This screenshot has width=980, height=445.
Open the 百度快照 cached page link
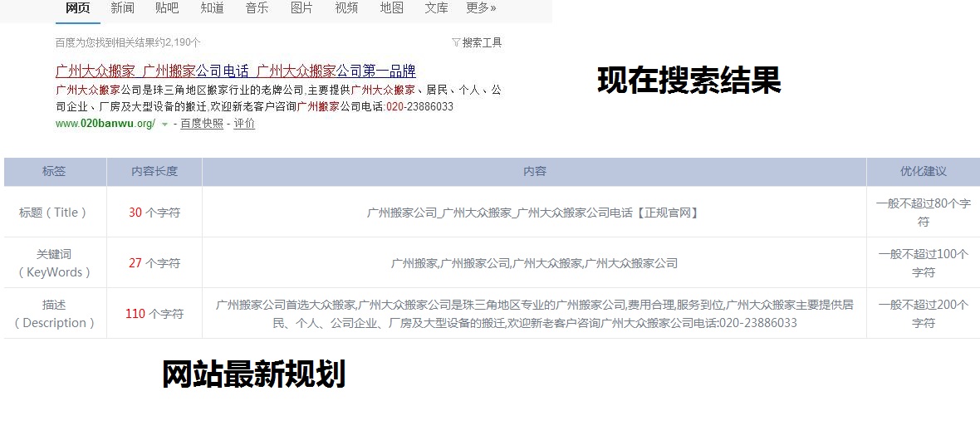202,124
